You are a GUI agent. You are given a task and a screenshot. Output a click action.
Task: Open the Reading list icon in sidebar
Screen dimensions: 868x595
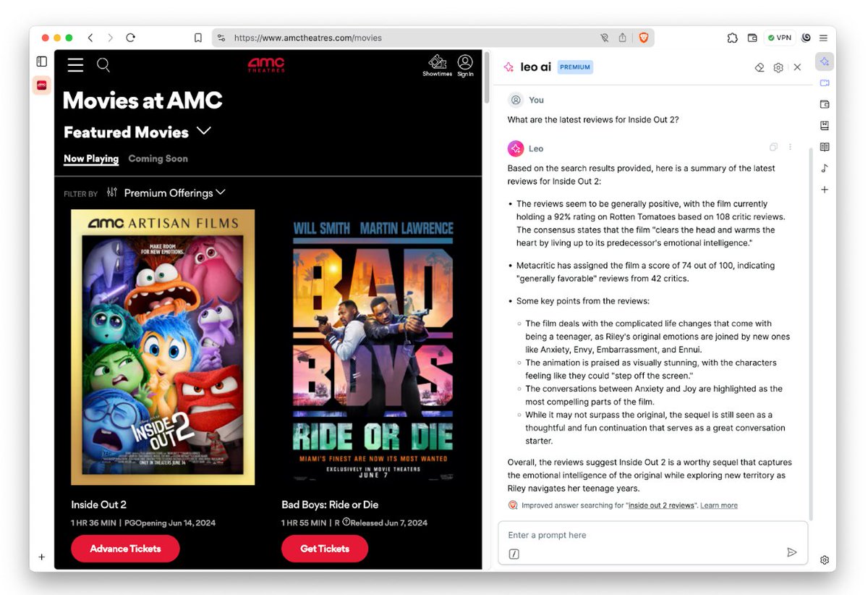tap(824, 147)
